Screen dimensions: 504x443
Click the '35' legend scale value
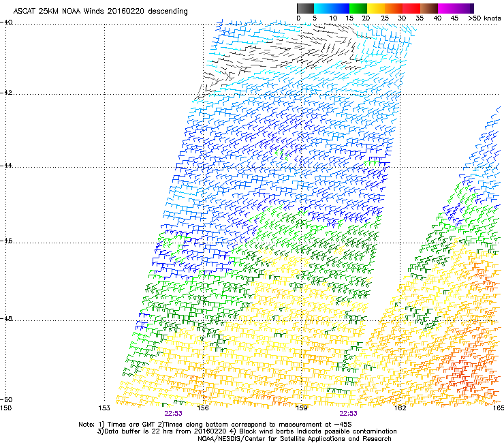tap(420, 18)
